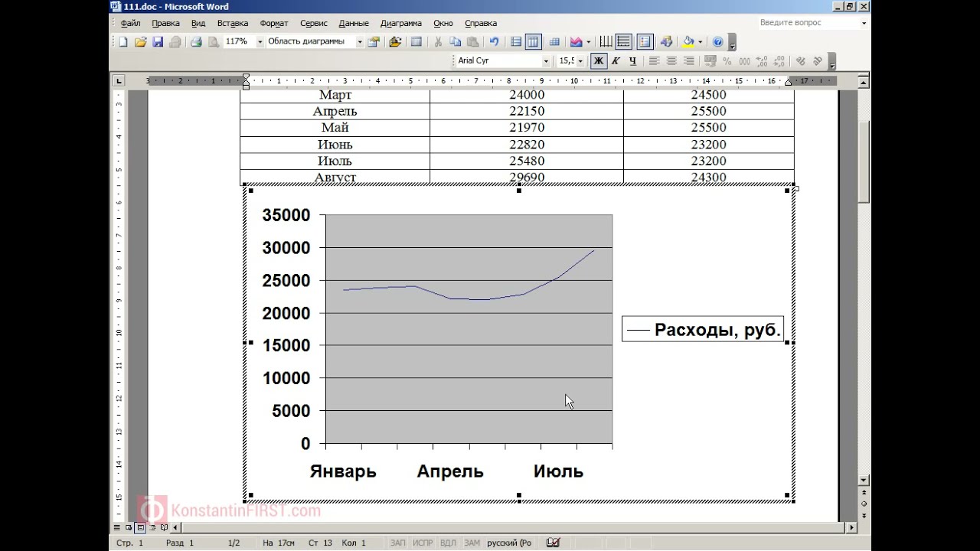Viewport: 980px width, 551px height.
Task: Click the Расходы, руб. chart legend
Action: 703,330
